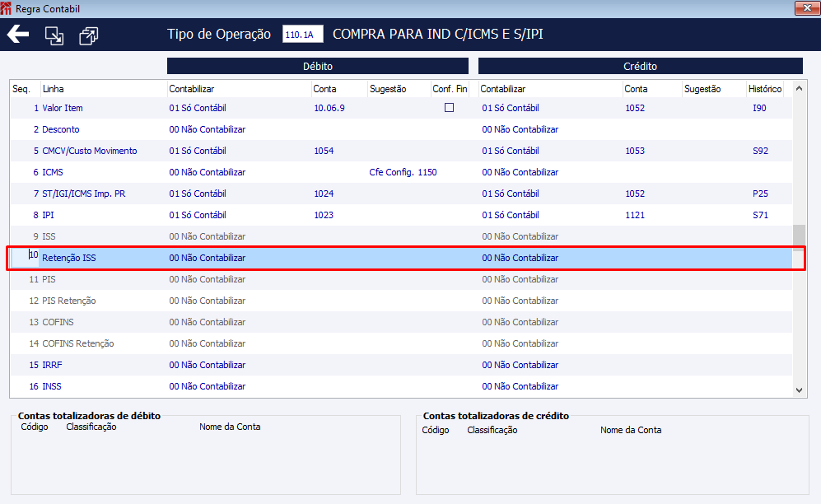Select the INSS row
Screen dimensions: 821x504
tap(401, 387)
